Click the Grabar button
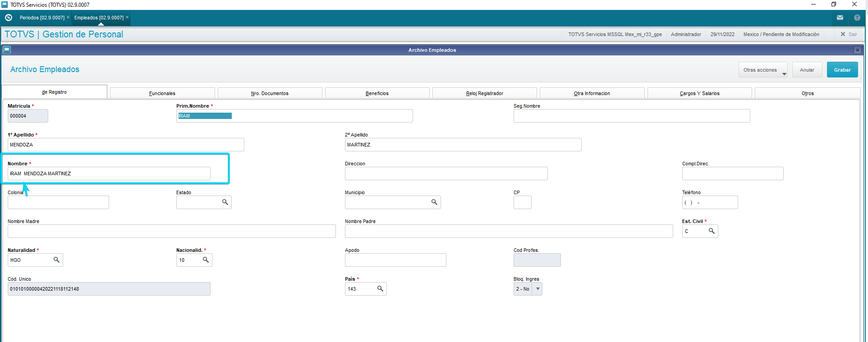868x342 pixels. click(842, 70)
